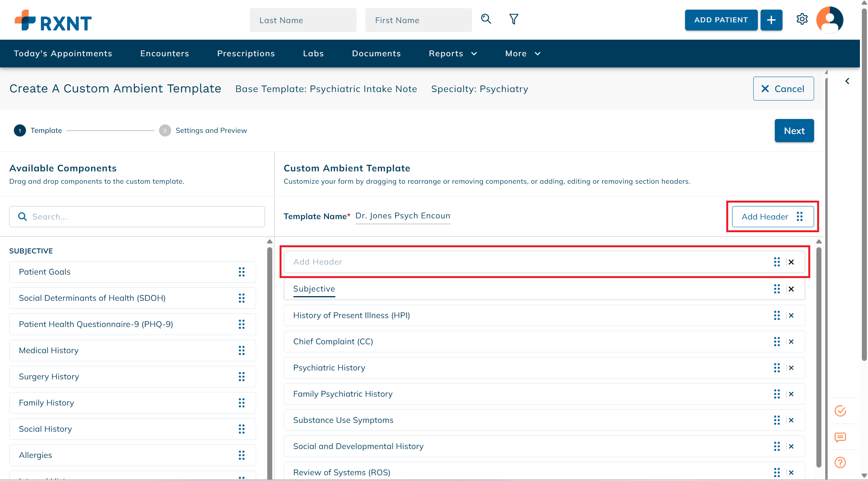868x481 pixels.
Task: Go to Prescriptions menu item
Action: 246,54
